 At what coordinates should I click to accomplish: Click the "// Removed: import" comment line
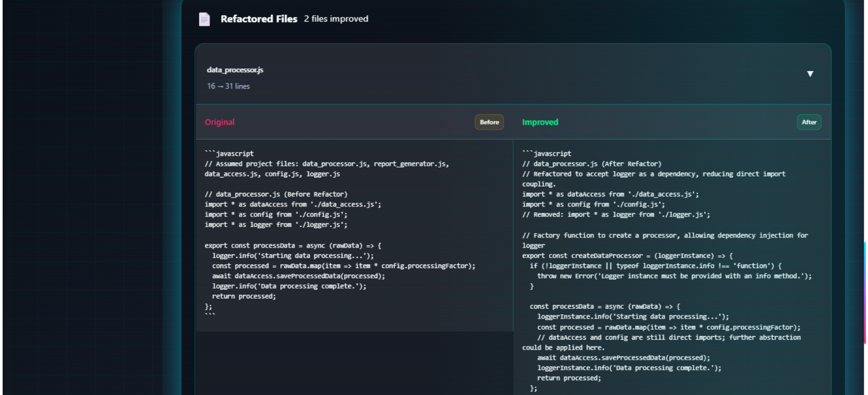point(616,215)
